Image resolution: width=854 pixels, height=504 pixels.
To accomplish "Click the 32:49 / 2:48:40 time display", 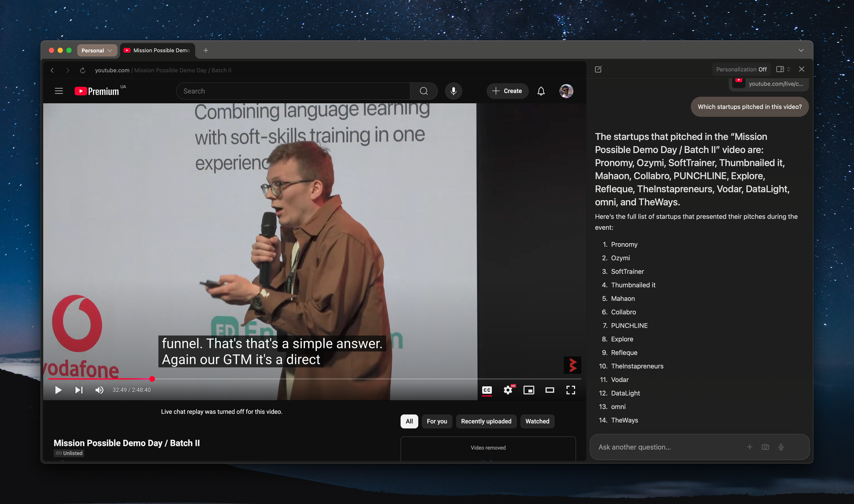I will (132, 390).
